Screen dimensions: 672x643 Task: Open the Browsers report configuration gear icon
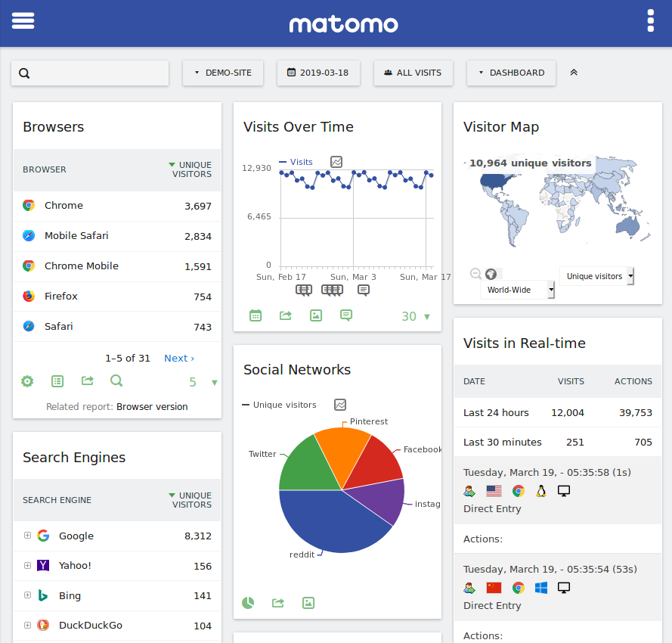click(x=27, y=381)
